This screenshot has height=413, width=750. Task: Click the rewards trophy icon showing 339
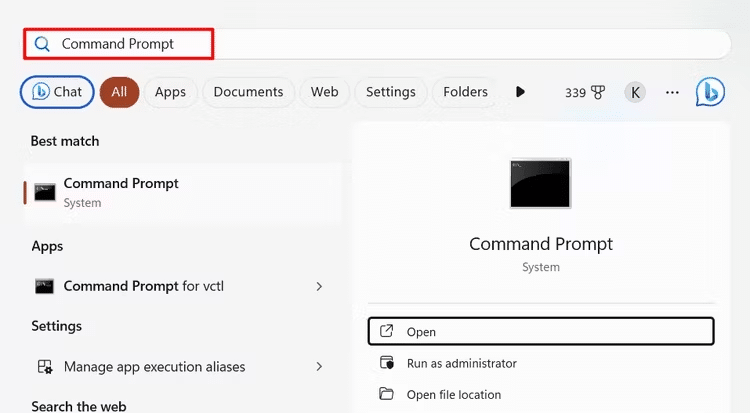[598, 92]
